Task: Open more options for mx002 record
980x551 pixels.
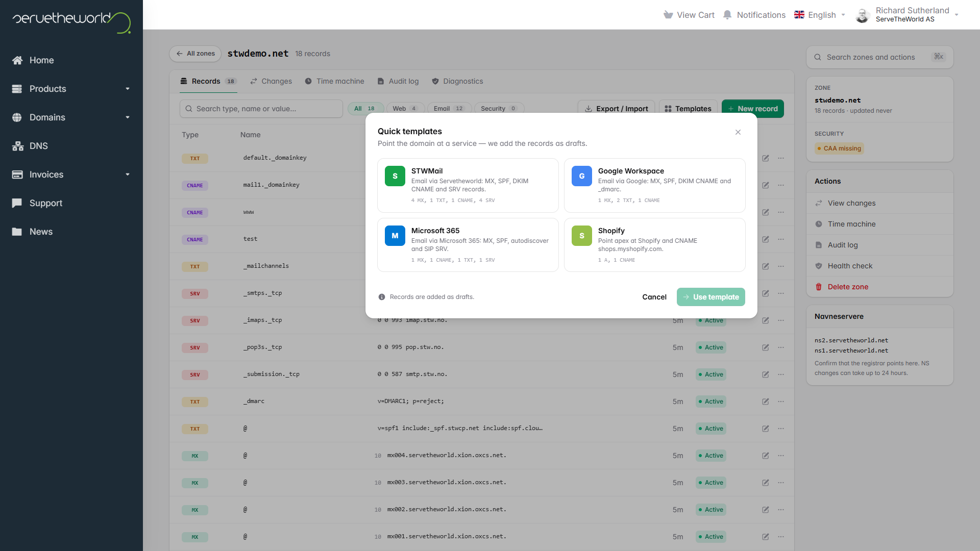Action: pyautogui.click(x=781, y=510)
